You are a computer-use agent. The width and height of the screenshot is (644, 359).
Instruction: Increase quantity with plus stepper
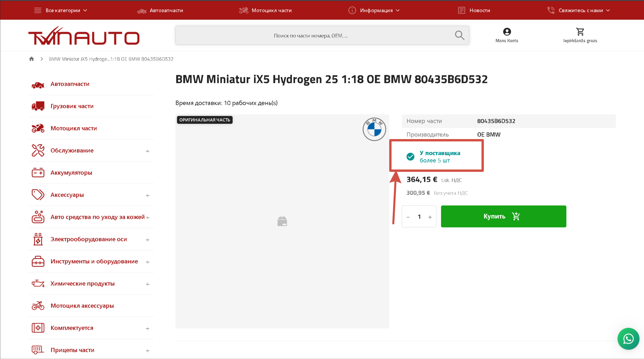pyautogui.click(x=430, y=217)
